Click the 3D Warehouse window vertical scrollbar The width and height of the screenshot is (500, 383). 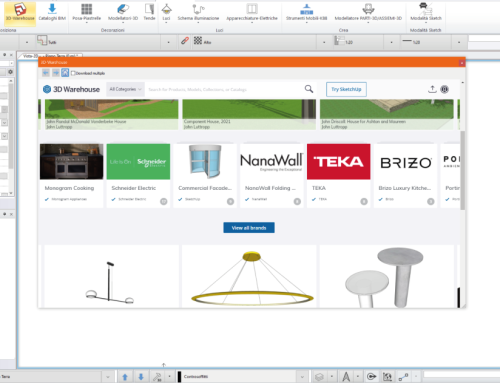coord(462,170)
